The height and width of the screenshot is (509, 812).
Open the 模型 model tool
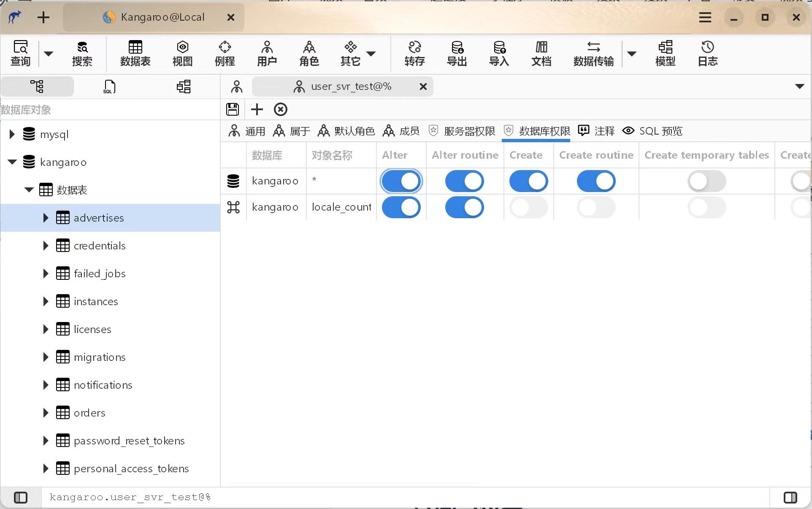point(665,54)
